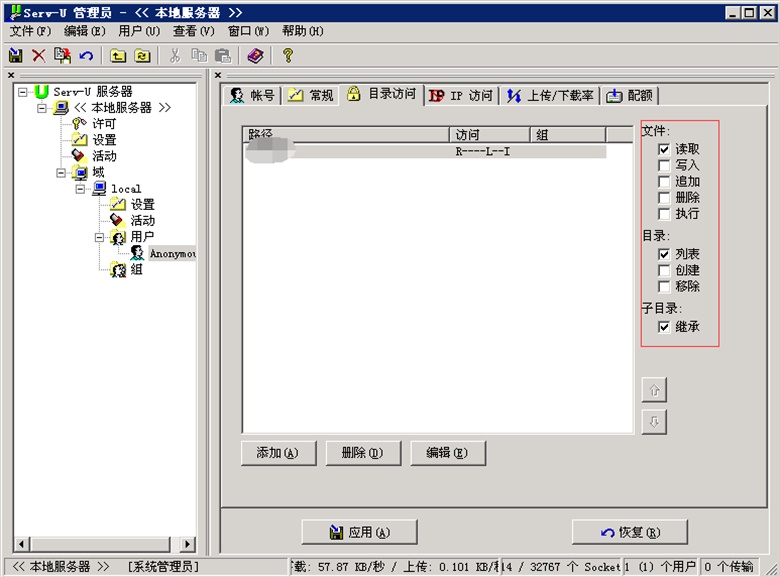Uncheck the 读取 file permission checkbox

click(x=664, y=149)
